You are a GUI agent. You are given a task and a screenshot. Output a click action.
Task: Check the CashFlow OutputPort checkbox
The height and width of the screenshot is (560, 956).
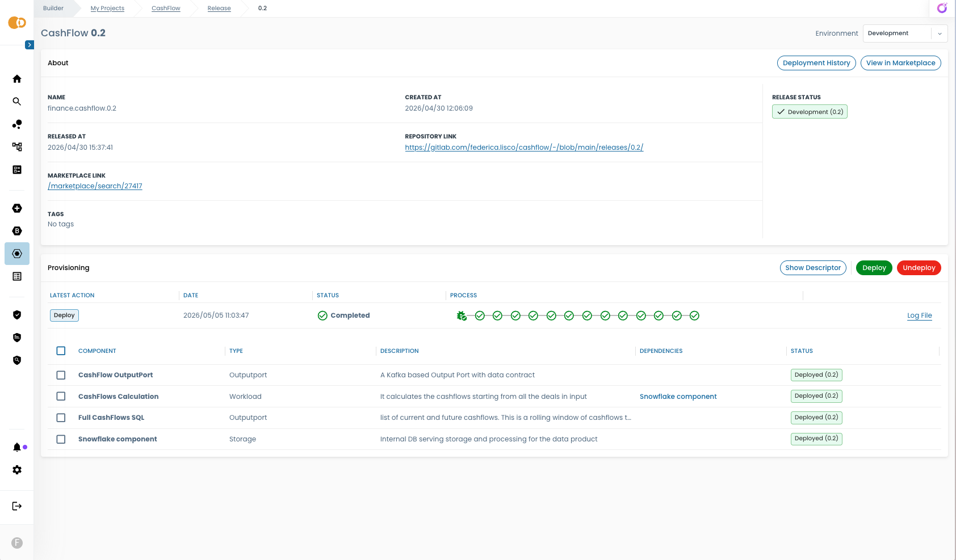[x=61, y=375]
